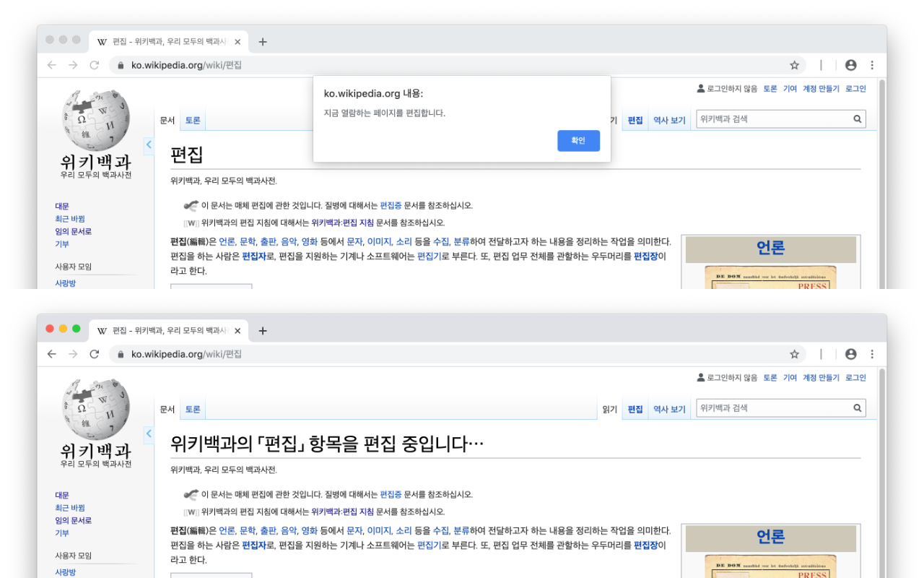This screenshot has width=924, height=578.
Task: Open 위키백과:편집 지침 link in the bottom window
Action: point(343,512)
